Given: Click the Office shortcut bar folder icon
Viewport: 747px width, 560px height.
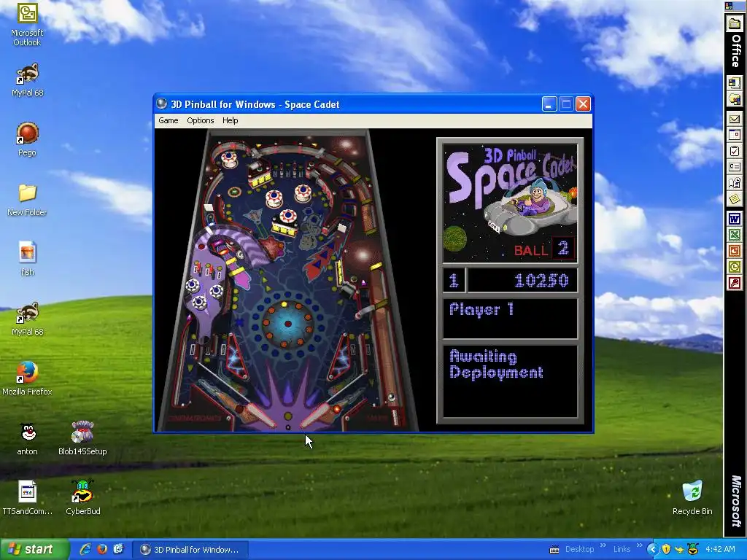Looking at the screenshot, I should click(734, 23).
